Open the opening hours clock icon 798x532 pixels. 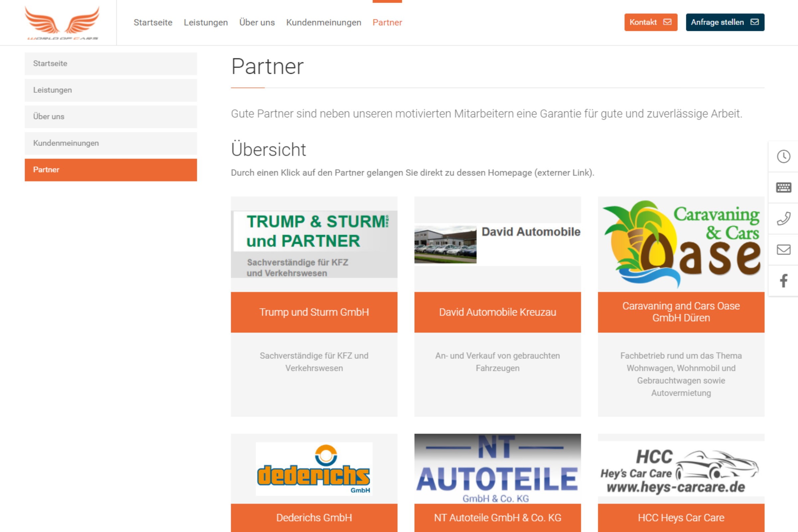783,156
